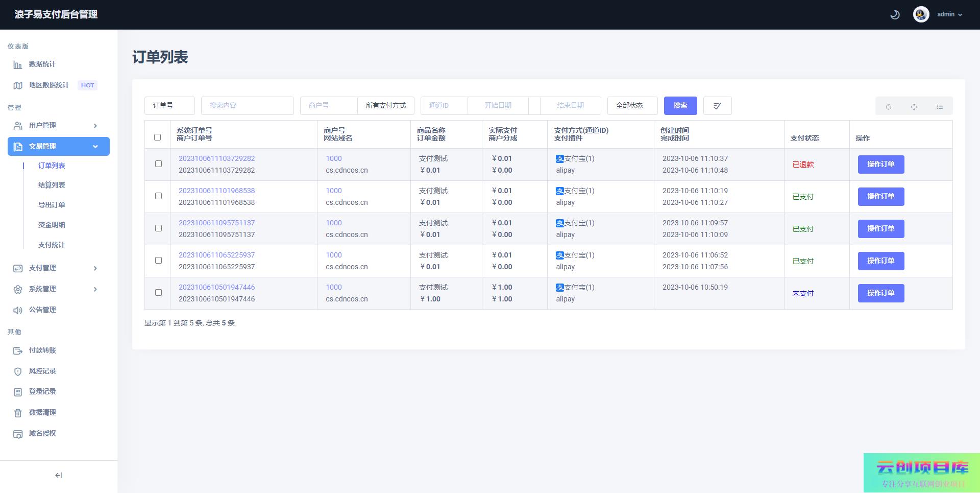Open 结算列表 in the sidebar submenu
Viewport: 980px width, 493px height.
(52, 185)
